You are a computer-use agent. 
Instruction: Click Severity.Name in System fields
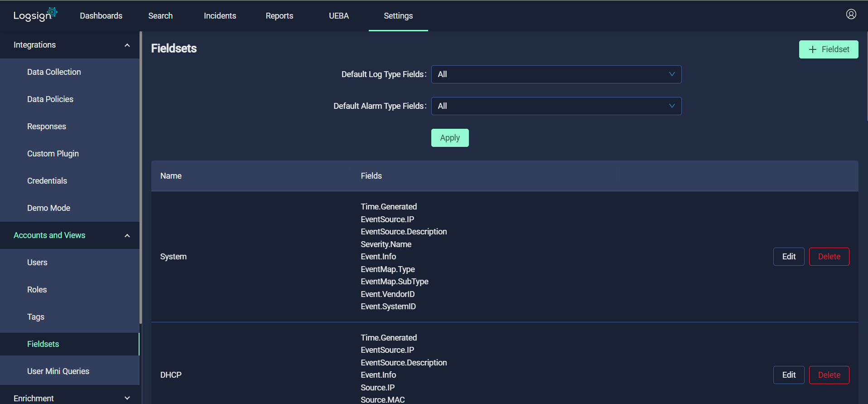pyautogui.click(x=386, y=244)
